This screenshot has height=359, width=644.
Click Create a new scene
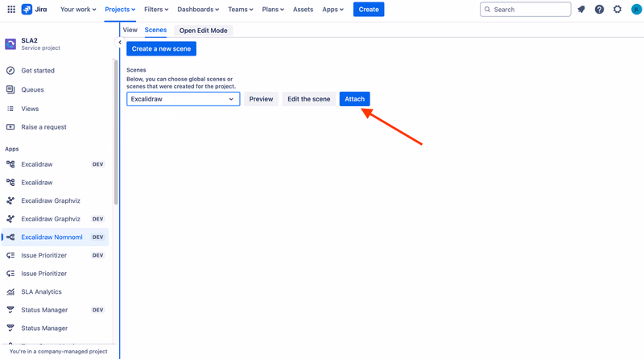161,48
